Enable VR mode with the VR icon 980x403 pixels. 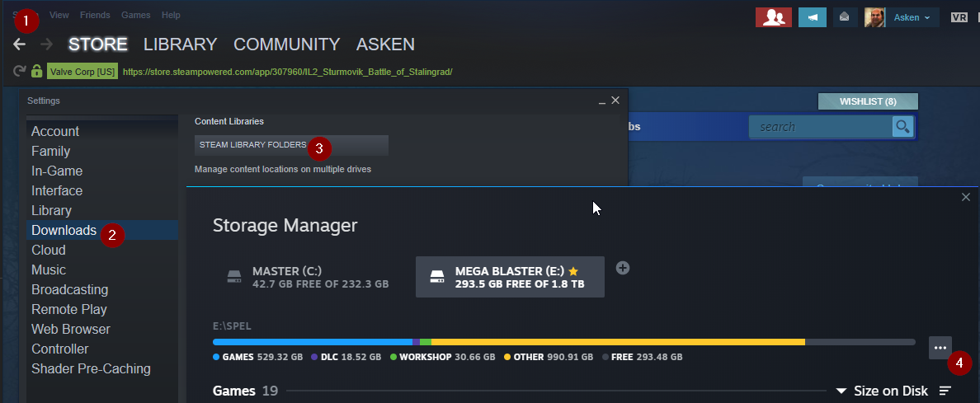(959, 17)
